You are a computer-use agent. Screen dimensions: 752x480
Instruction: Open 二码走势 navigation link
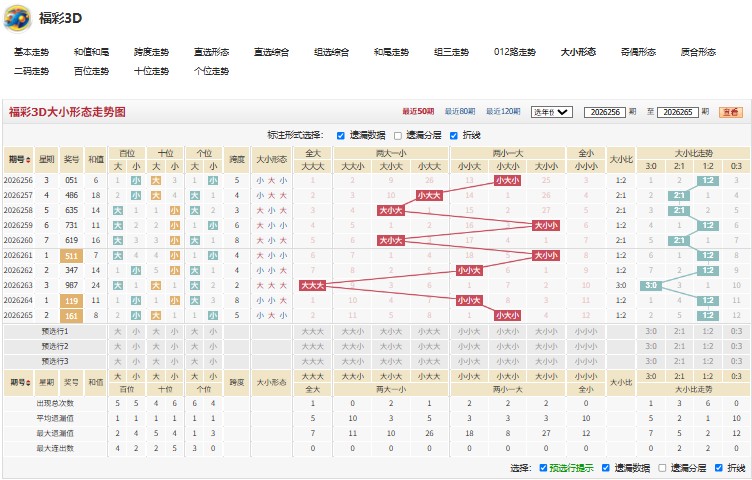tap(31, 71)
